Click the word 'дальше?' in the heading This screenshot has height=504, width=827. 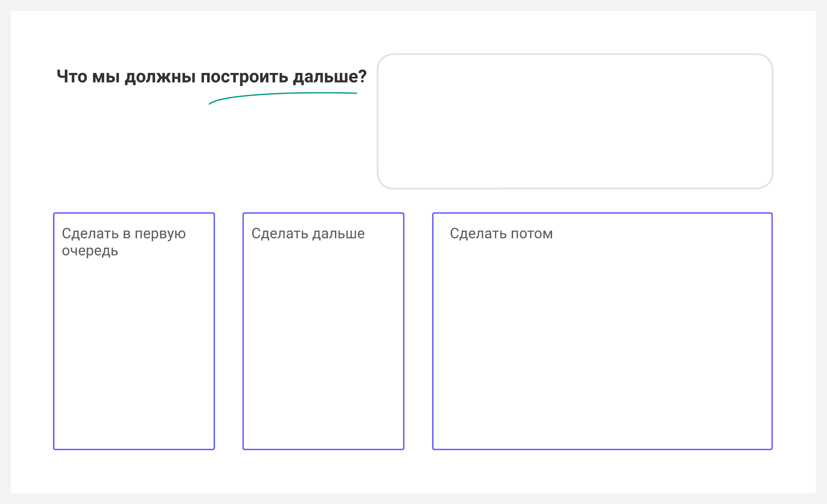coord(329,76)
